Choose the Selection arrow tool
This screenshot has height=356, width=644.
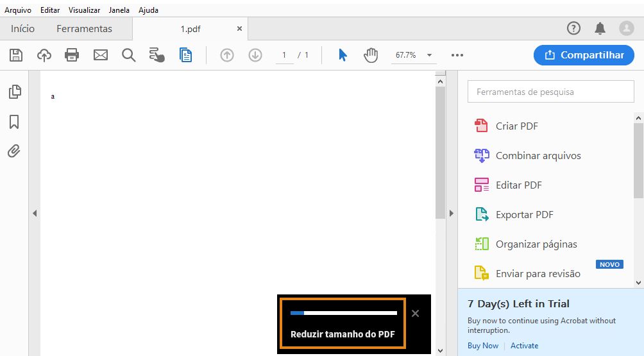343,55
